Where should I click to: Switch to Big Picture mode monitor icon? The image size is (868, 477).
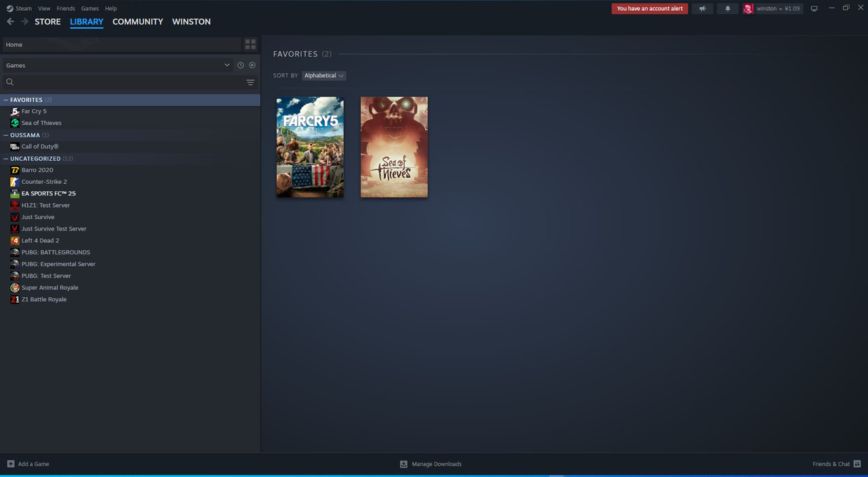tap(814, 9)
